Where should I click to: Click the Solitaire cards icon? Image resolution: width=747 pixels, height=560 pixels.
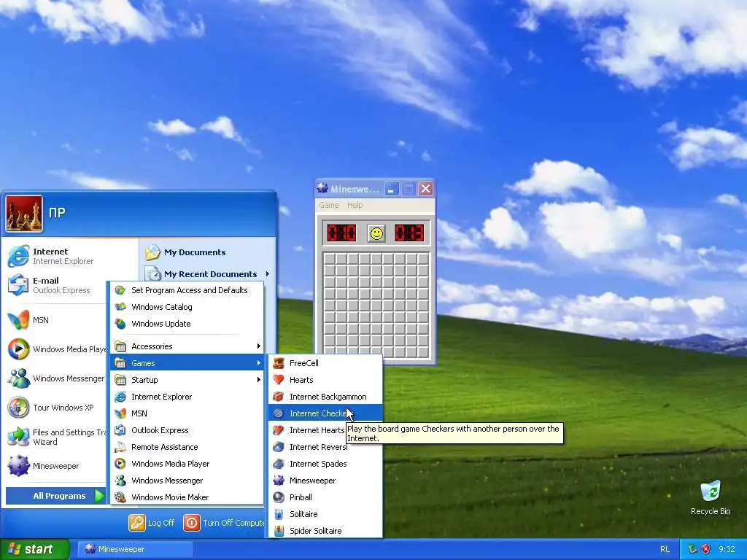[x=279, y=514]
